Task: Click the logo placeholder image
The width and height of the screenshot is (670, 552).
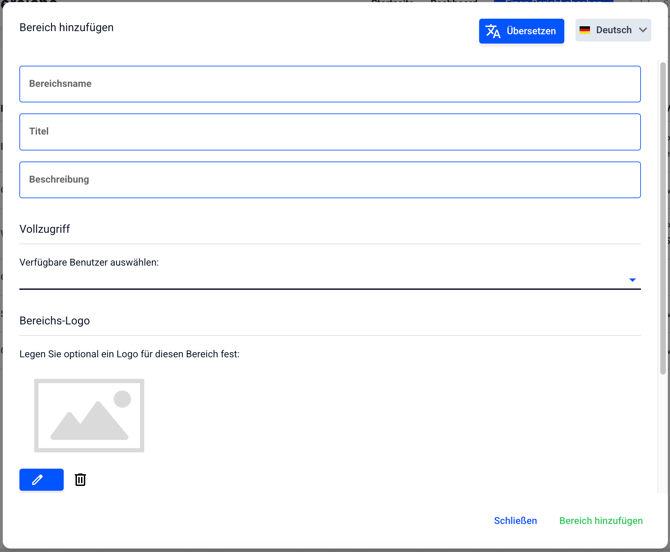Action: point(89,415)
